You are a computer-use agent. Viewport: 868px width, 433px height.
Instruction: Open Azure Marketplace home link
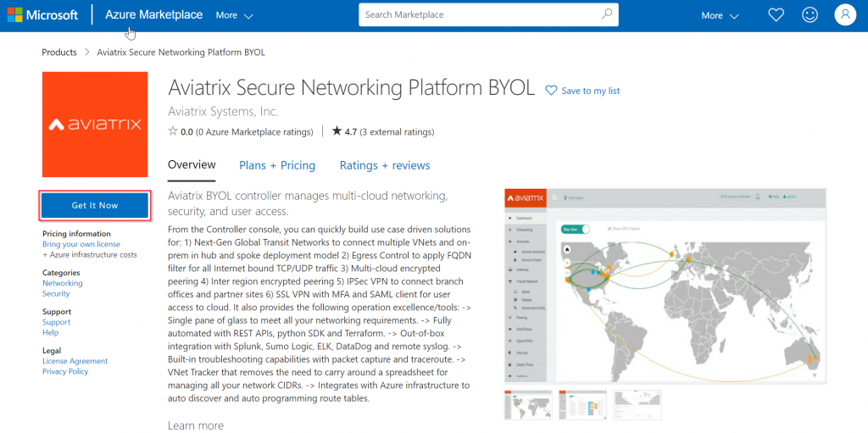pos(154,15)
